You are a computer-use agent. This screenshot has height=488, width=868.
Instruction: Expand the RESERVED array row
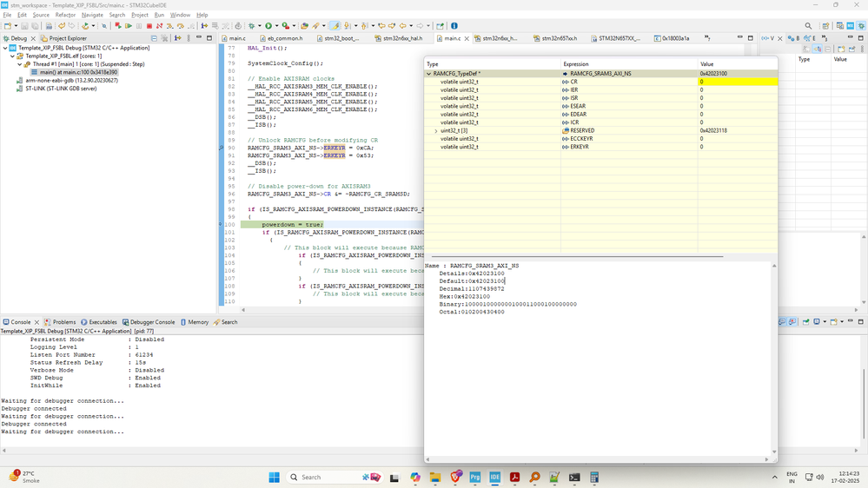(x=436, y=131)
